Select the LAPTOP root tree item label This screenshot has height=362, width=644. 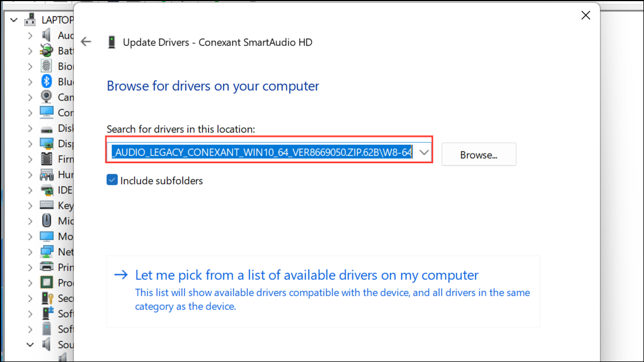[57, 19]
